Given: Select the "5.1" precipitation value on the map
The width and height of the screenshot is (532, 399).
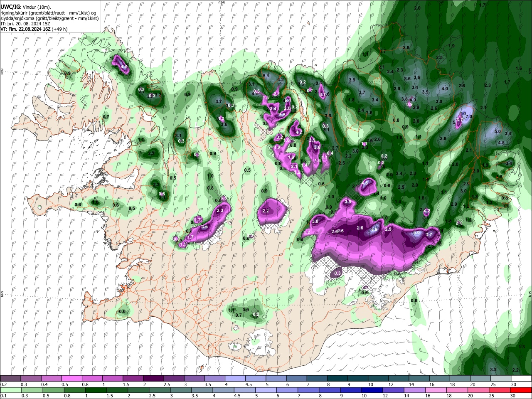Looking at the screenshot, I should (266, 76).
